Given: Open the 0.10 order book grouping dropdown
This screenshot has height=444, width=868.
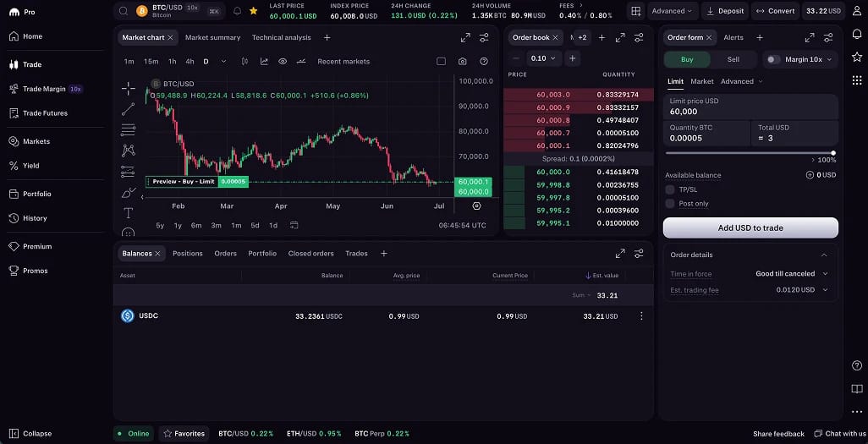Looking at the screenshot, I should point(543,58).
